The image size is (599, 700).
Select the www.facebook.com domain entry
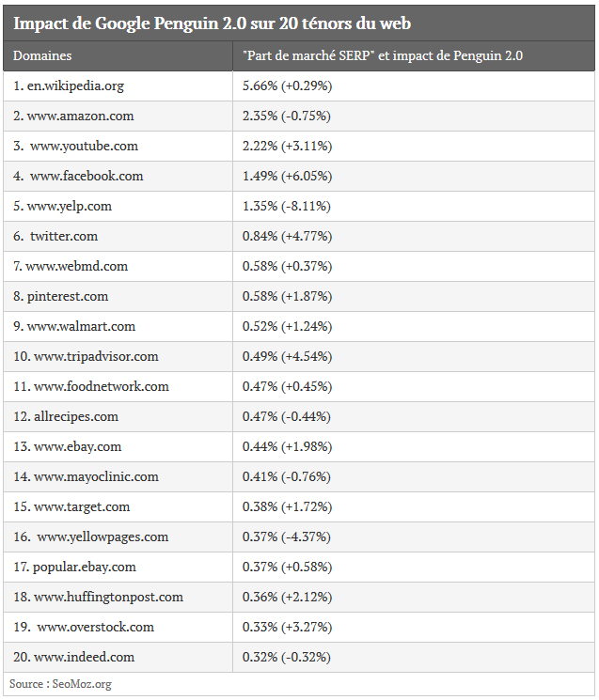[87, 176]
